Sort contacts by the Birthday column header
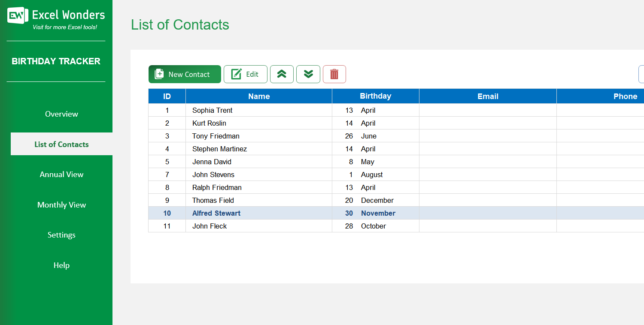Image resolution: width=644 pixels, height=325 pixels. pyautogui.click(x=376, y=96)
